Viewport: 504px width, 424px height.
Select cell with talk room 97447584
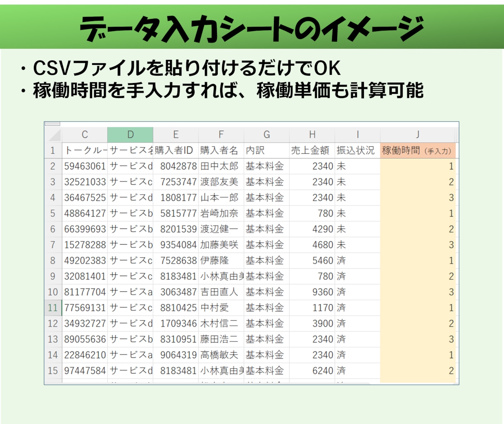85,371
